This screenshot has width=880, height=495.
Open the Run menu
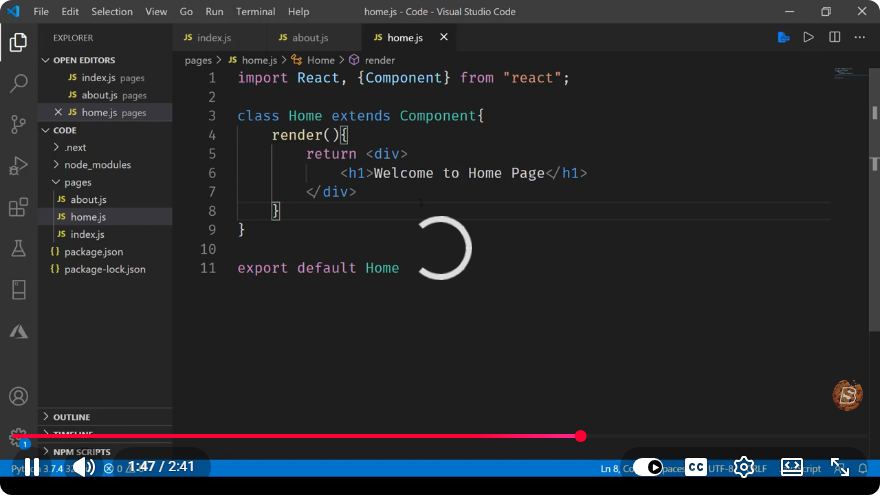click(x=214, y=11)
